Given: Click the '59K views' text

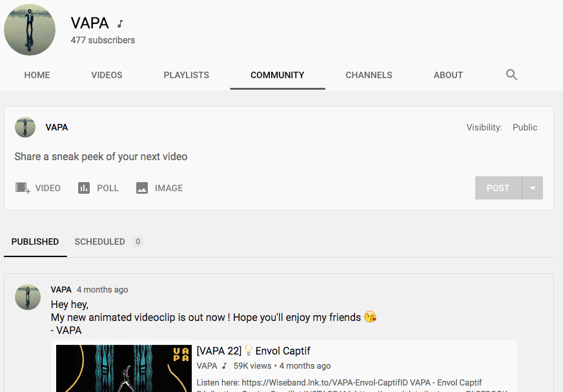Looking at the screenshot, I should click(x=252, y=366).
